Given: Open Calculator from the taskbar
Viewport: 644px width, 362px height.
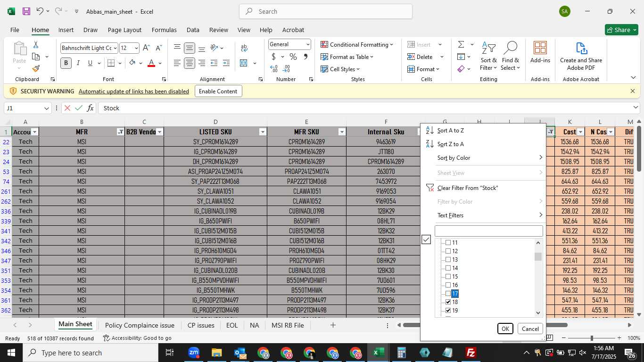Looking at the screenshot, I should (402, 353).
